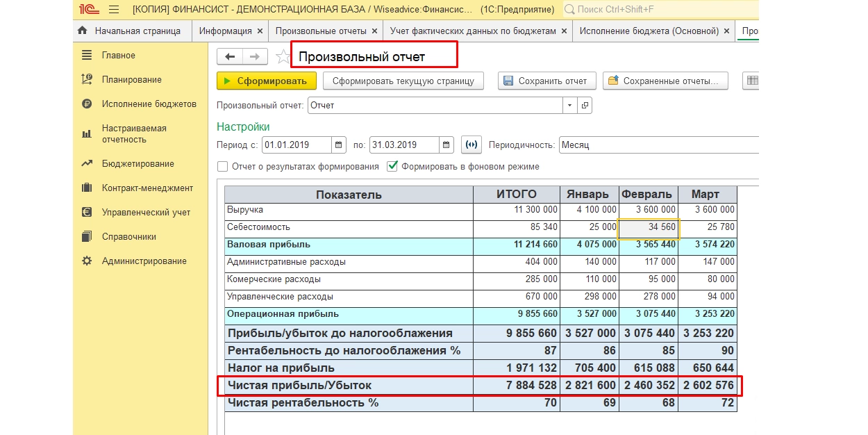Open the Отчет field's open-form icon

(585, 106)
